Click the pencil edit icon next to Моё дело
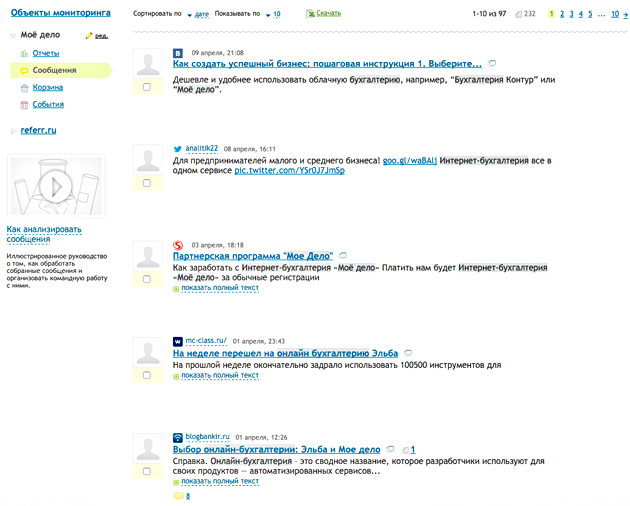Image resolution: width=630 pixels, height=506 pixels. [89, 36]
